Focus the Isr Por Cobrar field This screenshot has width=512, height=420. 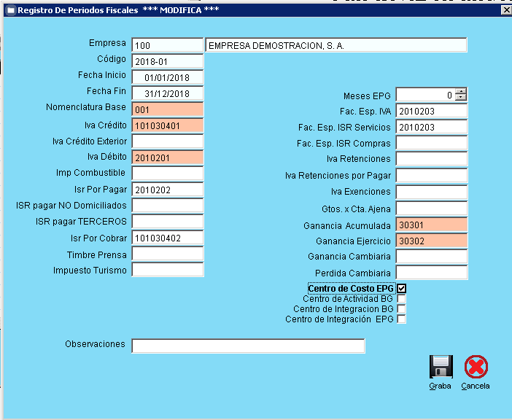point(167,238)
